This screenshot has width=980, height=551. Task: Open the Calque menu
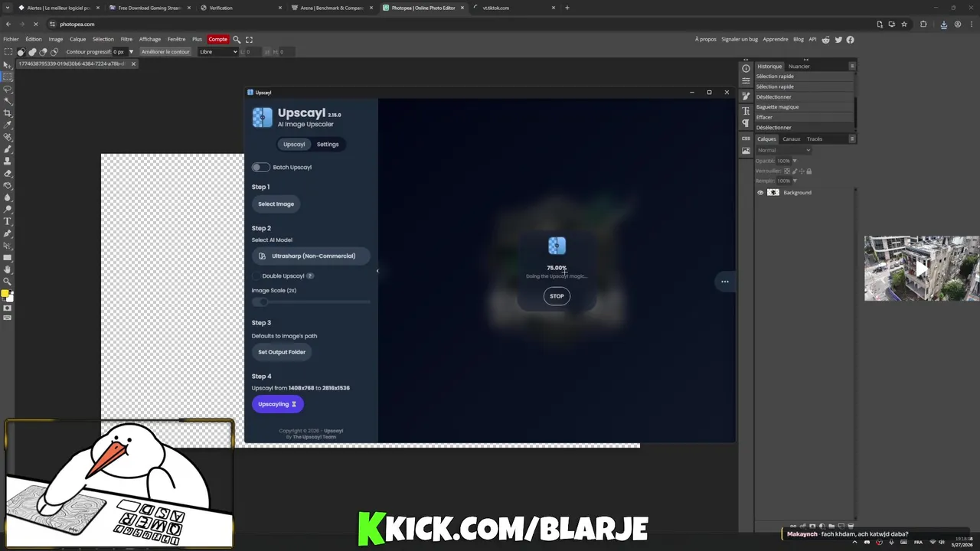pos(77,39)
